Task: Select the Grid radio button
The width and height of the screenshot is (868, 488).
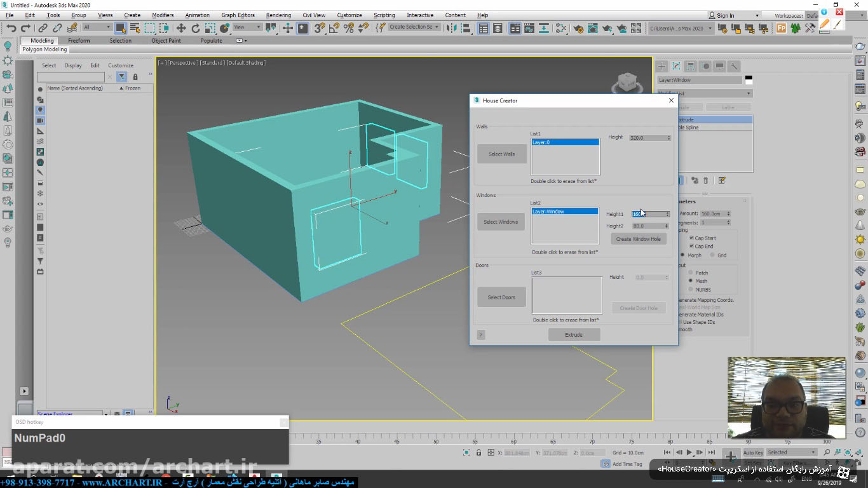Action: click(712, 255)
